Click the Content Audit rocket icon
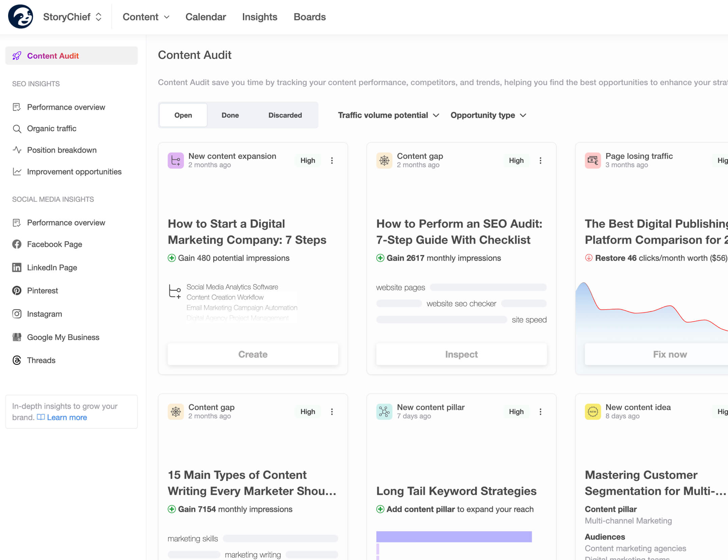728x560 pixels. coord(17,56)
